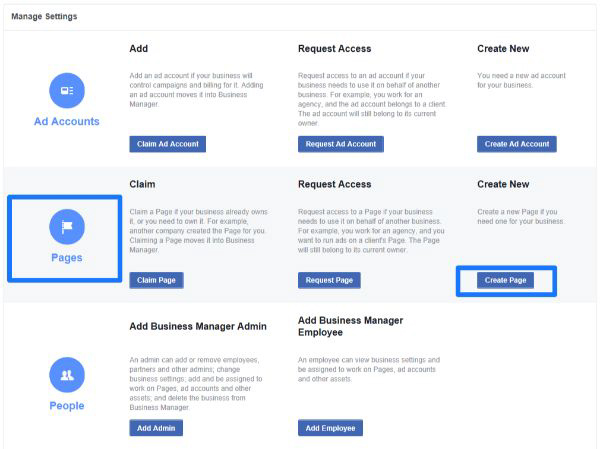Click the Pages flag icon
Screen dimensions: 600x449
(67, 227)
